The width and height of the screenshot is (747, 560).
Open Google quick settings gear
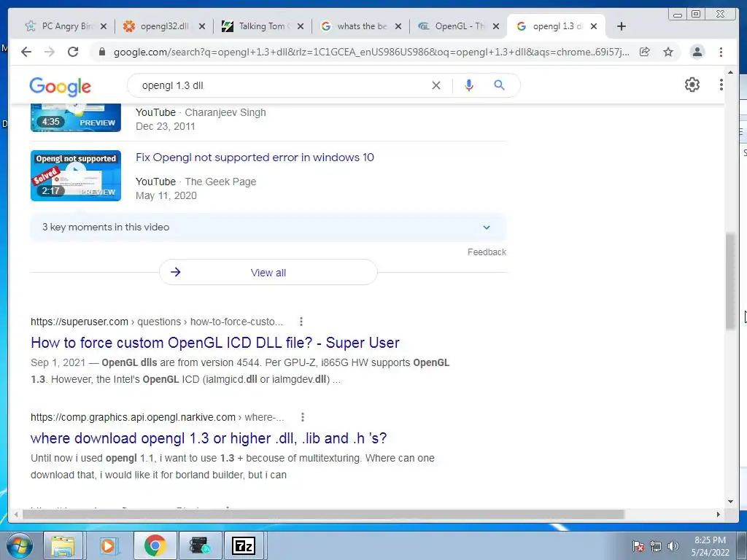(x=692, y=85)
